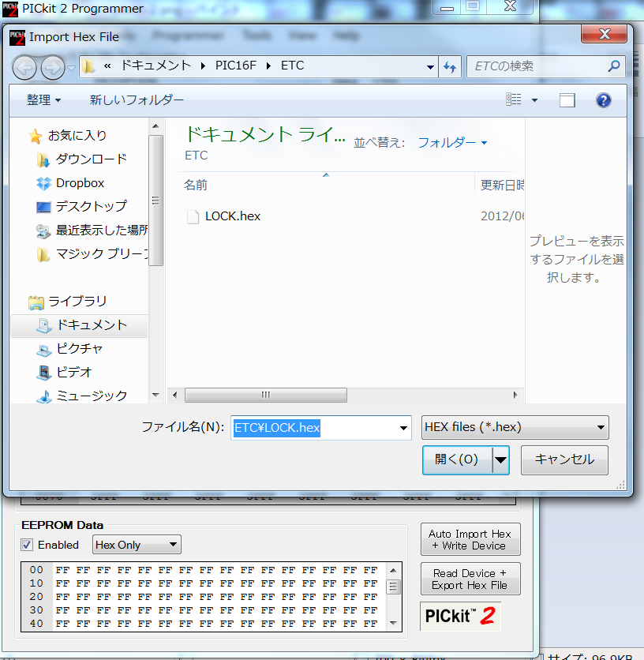Select ダウンロード in favorites
This screenshot has height=660, width=644.
[92, 159]
